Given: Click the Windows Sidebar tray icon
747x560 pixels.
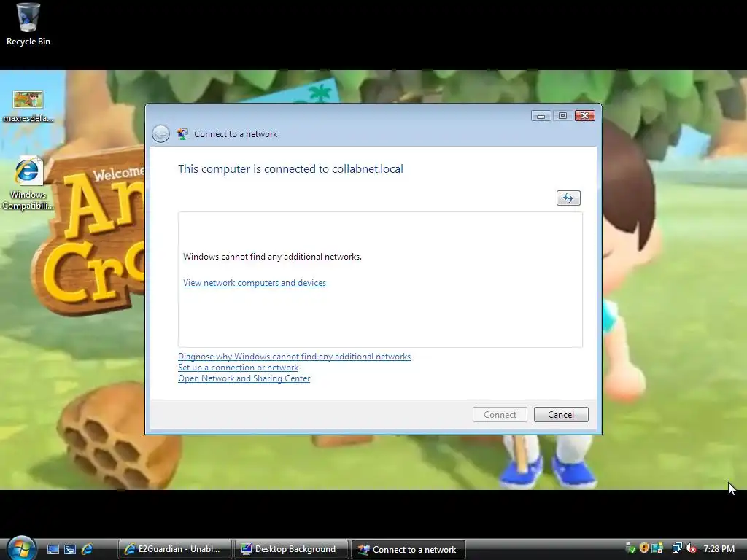Looking at the screenshot, I should (657, 548).
